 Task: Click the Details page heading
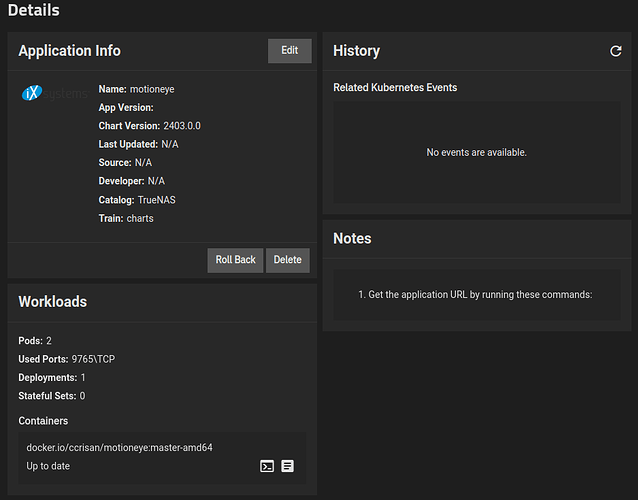click(33, 10)
